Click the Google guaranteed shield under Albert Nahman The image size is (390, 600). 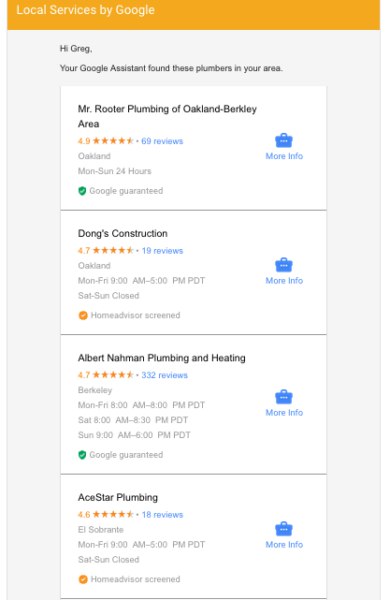[82, 455]
